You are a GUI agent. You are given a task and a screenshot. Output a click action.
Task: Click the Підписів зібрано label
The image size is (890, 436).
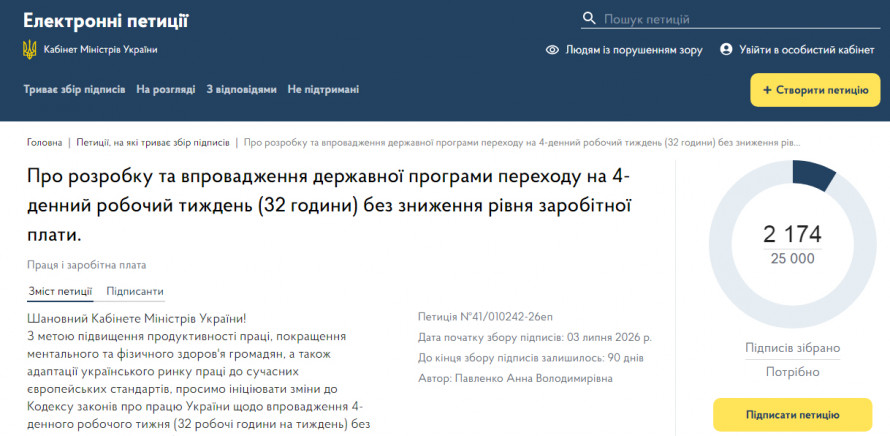[792, 348]
